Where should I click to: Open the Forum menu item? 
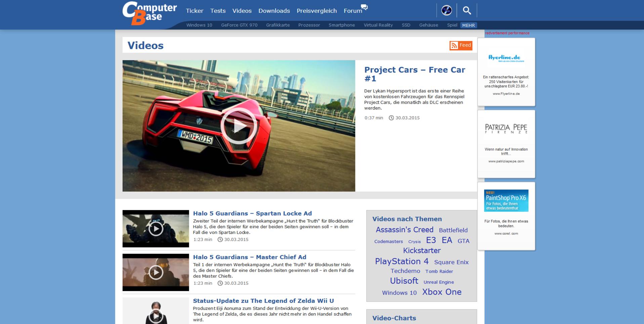tap(353, 11)
